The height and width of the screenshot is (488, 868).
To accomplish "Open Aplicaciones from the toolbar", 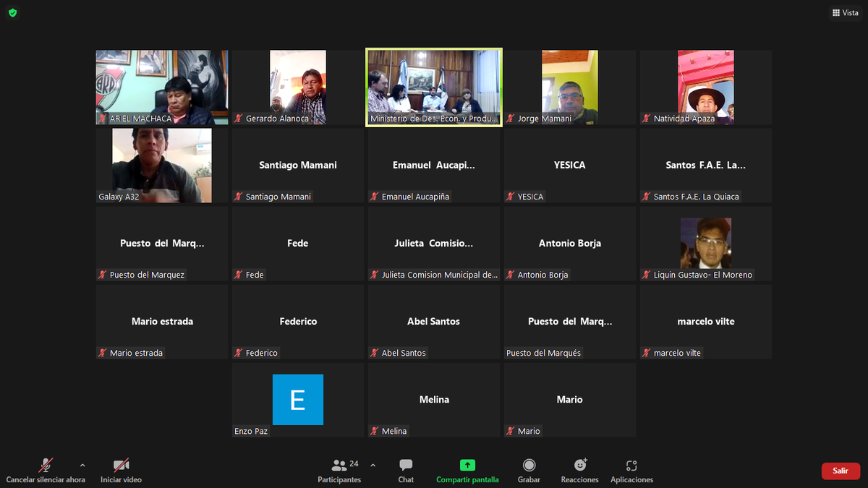I will point(631,471).
